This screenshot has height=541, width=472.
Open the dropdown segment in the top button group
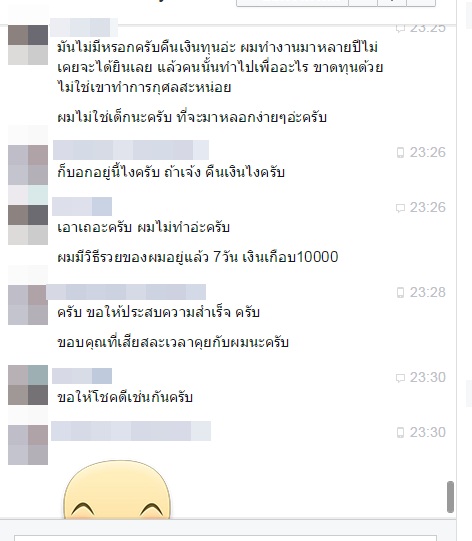pos(392,3)
